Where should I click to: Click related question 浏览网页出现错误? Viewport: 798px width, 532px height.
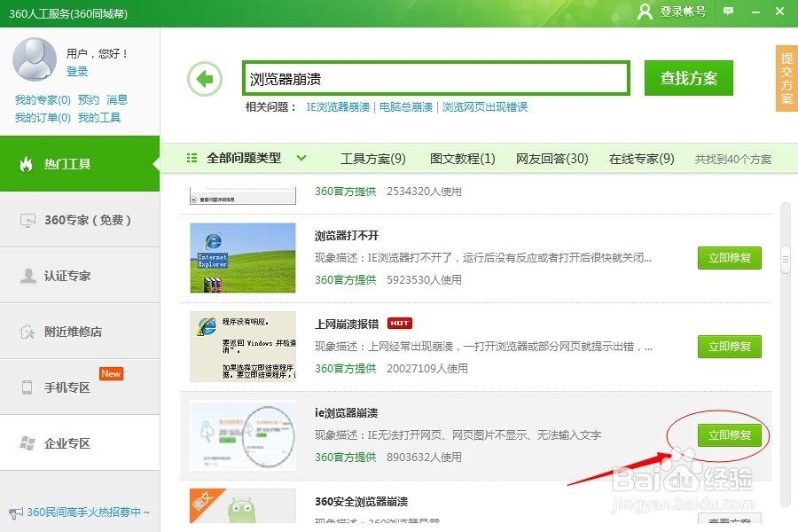pos(485,107)
